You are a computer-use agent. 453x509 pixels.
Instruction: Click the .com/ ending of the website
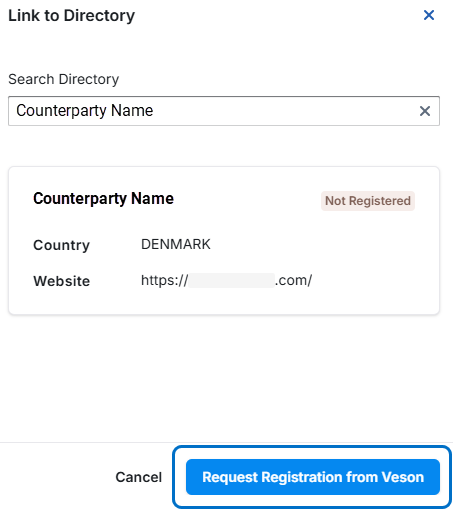[294, 281]
